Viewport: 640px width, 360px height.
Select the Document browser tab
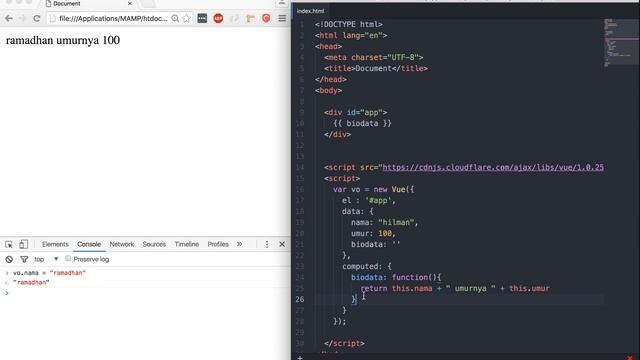(89, 4)
